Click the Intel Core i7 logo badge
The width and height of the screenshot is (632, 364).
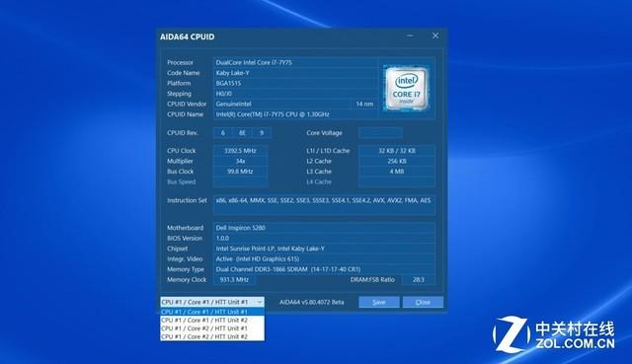pyautogui.click(x=406, y=88)
